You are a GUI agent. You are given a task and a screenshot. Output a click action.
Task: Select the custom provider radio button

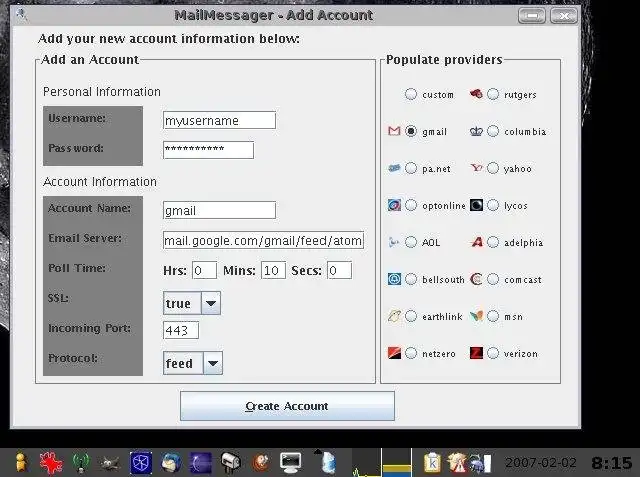411,94
